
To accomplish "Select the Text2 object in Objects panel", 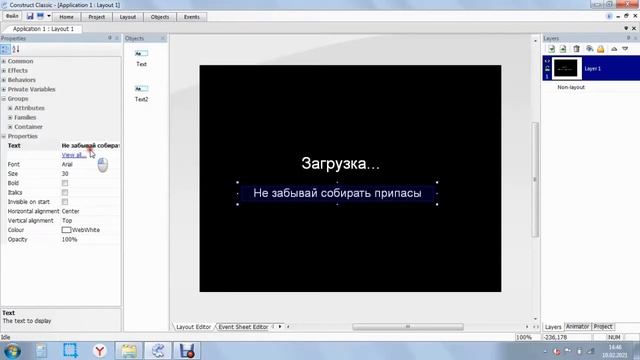I will coord(141,93).
